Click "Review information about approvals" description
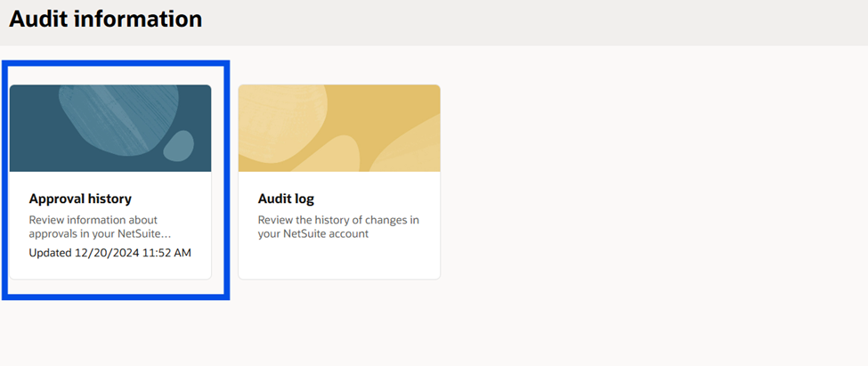The height and width of the screenshot is (366, 868). point(101,227)
